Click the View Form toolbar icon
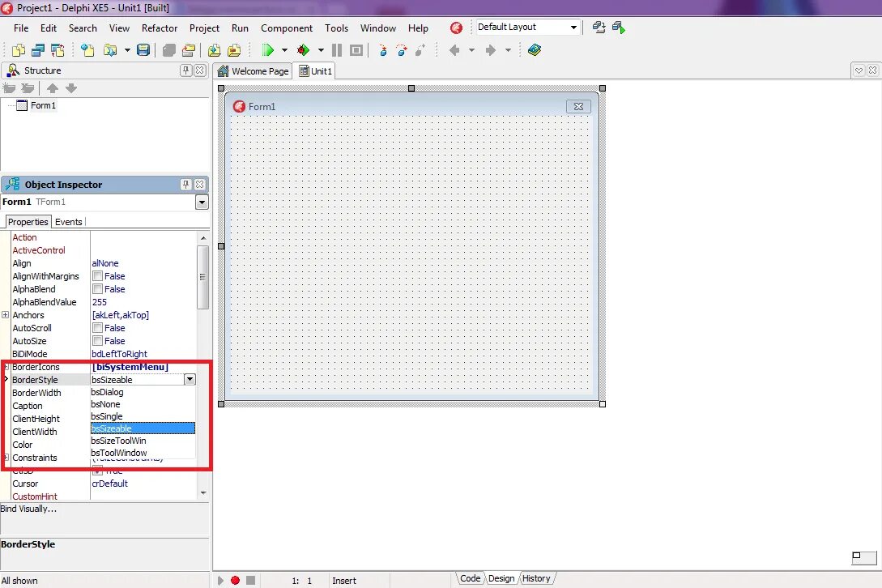Image resolution: width=882 pixels, height=588 pixels. [38, 50]
